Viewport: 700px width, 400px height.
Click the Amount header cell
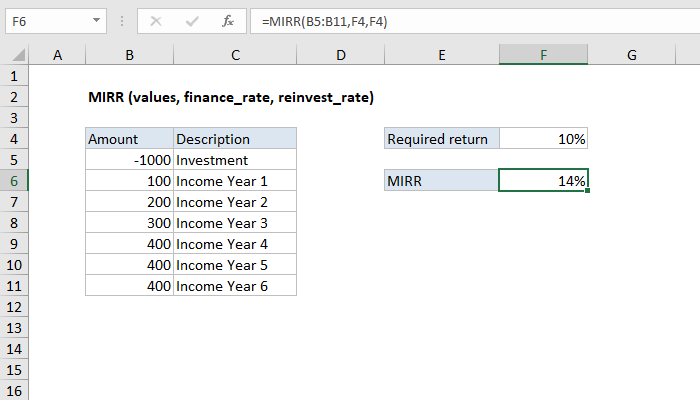129,139
